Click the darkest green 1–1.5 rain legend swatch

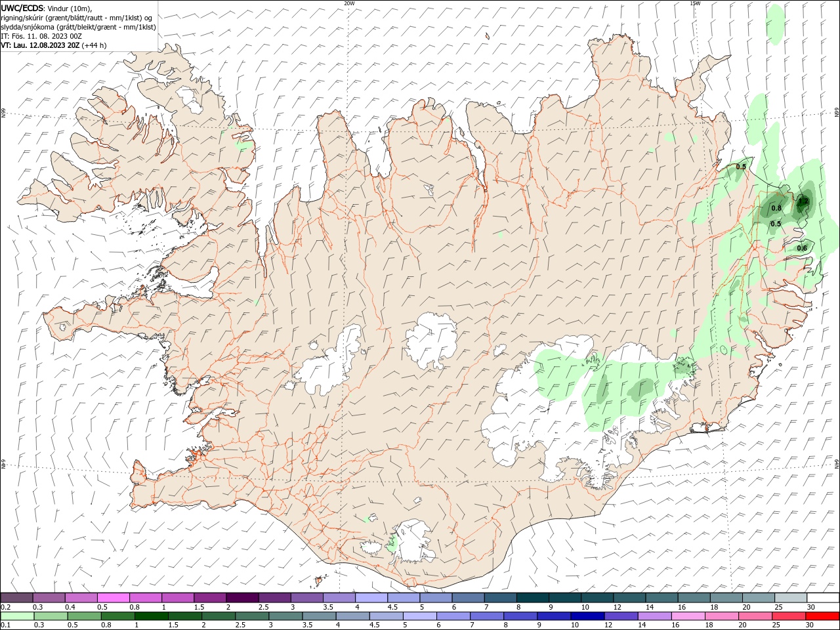tap(151, 616)
